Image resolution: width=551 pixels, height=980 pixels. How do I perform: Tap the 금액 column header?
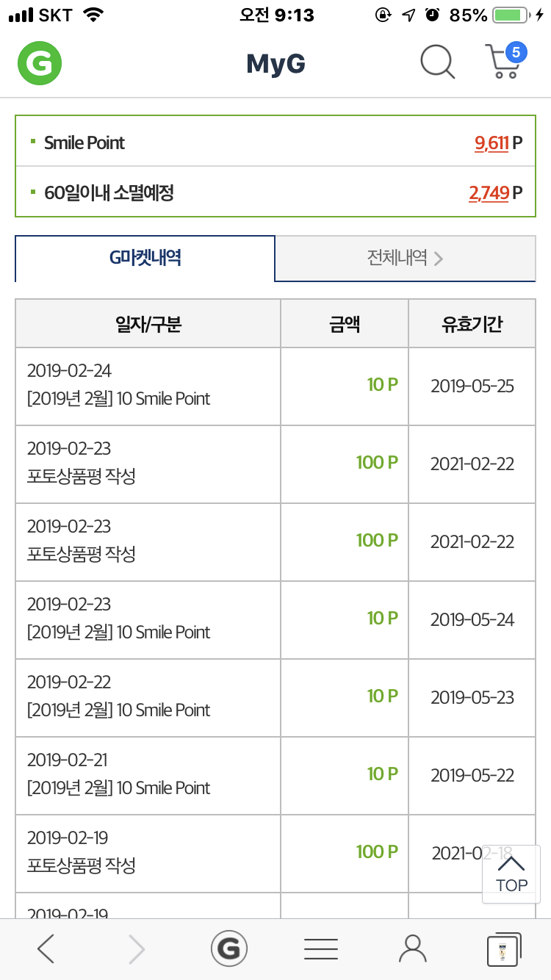(345, 324)
